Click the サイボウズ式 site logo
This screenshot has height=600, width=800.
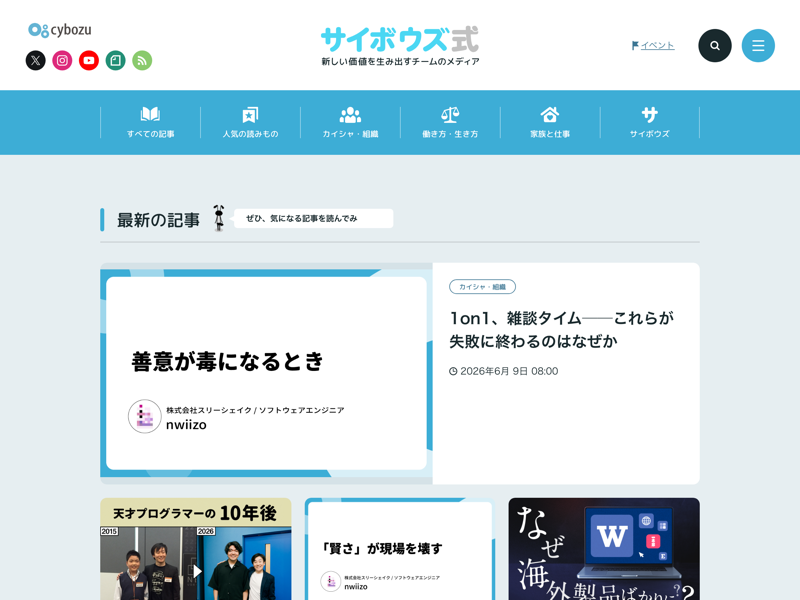400,39
